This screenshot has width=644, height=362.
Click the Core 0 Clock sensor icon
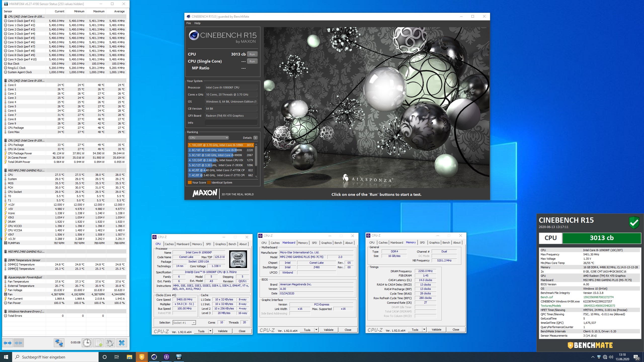(6, 21)
